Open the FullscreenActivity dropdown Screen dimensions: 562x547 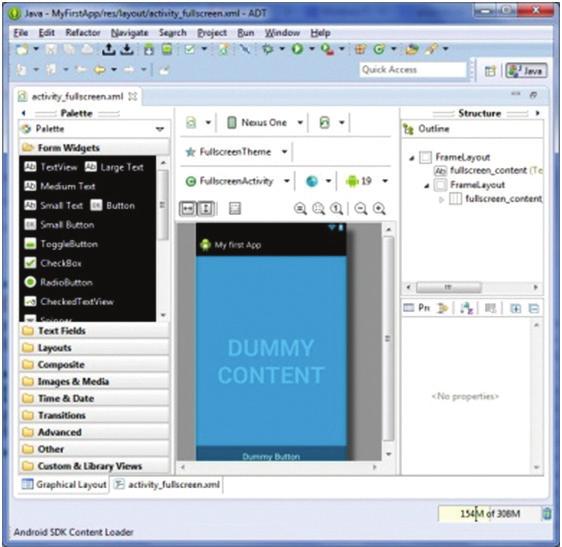click(x=287, y=181)
